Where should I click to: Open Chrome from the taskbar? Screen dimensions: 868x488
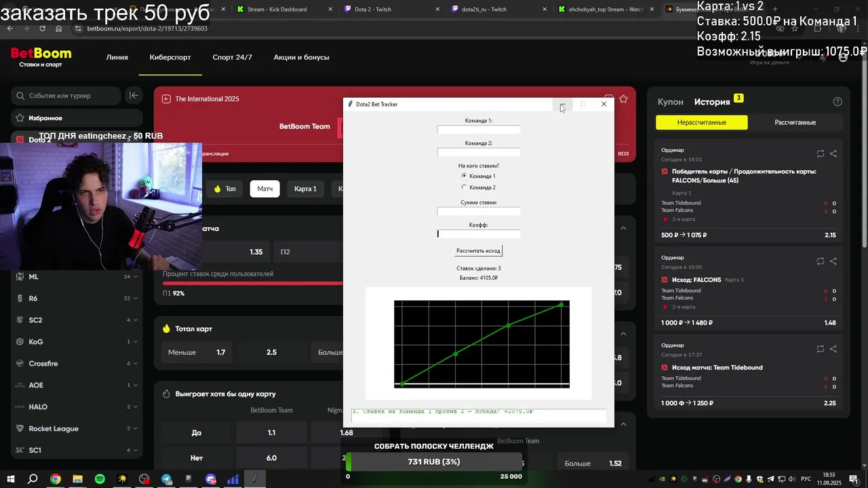[x=56, y=479]
